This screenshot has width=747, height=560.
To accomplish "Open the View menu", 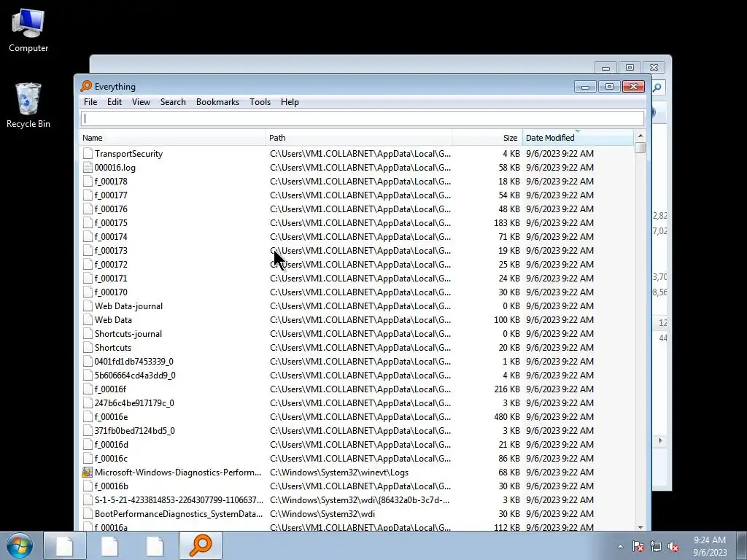I will pyautogui.click(x=141, y=102).
